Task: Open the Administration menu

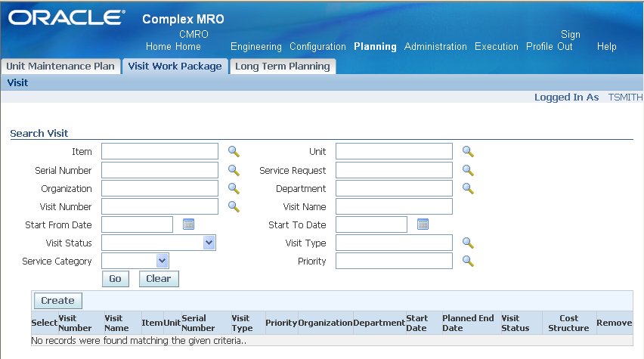Action: coord(435,46)
